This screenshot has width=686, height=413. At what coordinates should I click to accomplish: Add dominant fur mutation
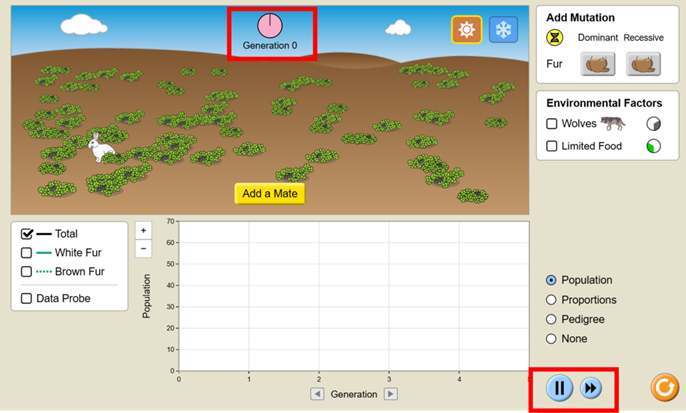click(598, 64)
